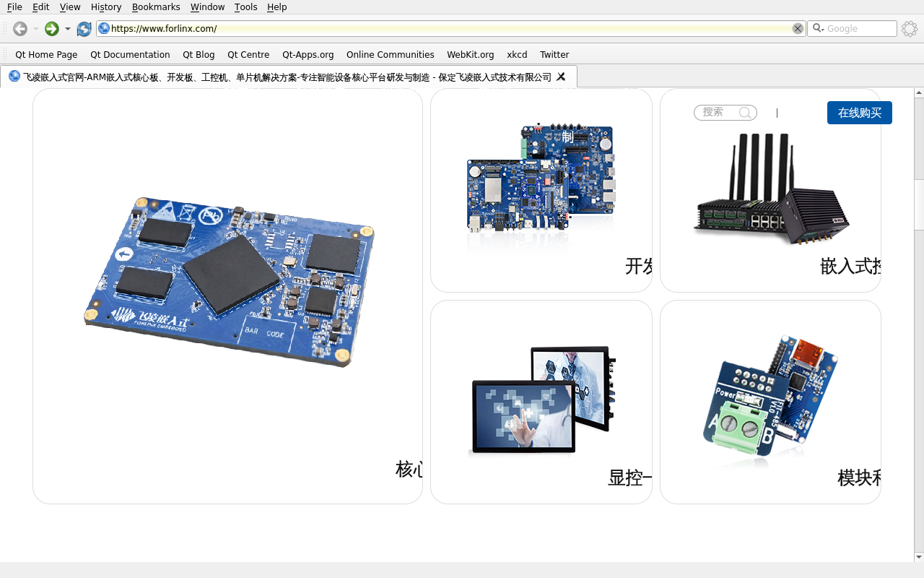Click the site favicon in address bar
924x578 pixels.
point(104,29)
